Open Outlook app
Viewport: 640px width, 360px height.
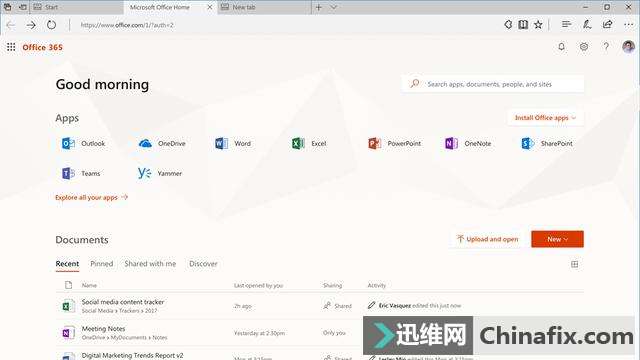tap(84, 143)
